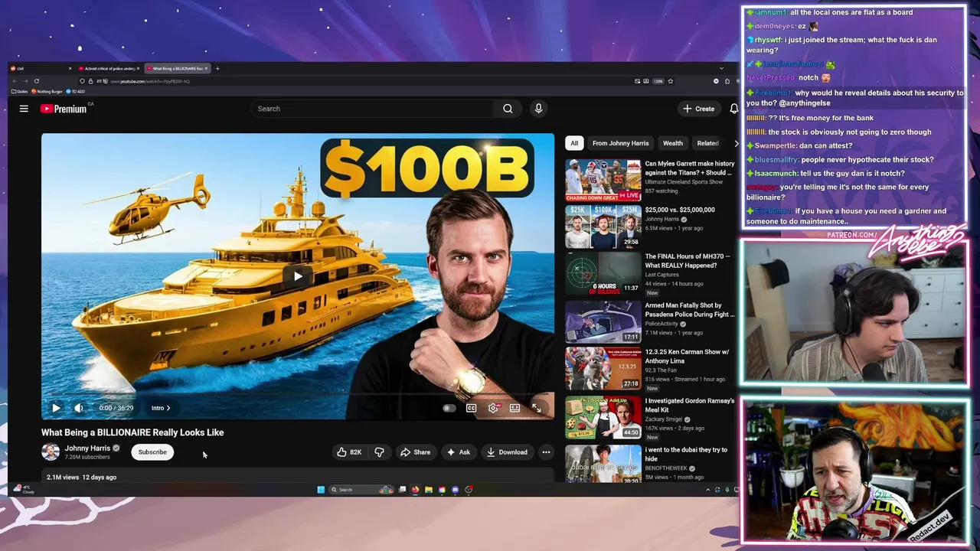Open browser tab list dropdown arrow
The image size is (980, 551).
[721, 68]
